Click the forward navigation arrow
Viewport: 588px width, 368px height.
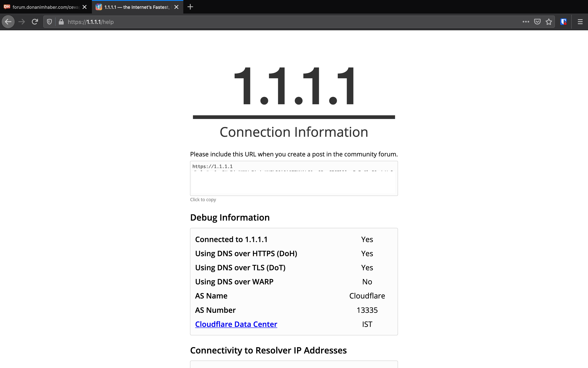click(22, 22)
